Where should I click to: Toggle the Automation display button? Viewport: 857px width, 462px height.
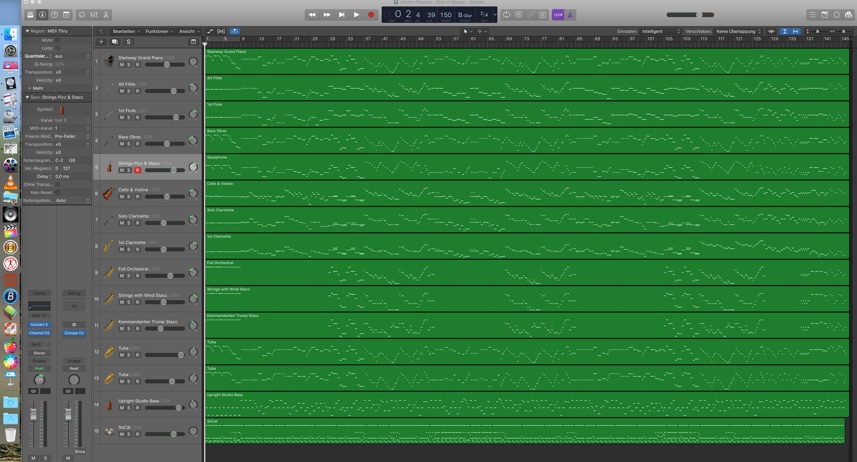pyautogui.click(x=210, y=31)
